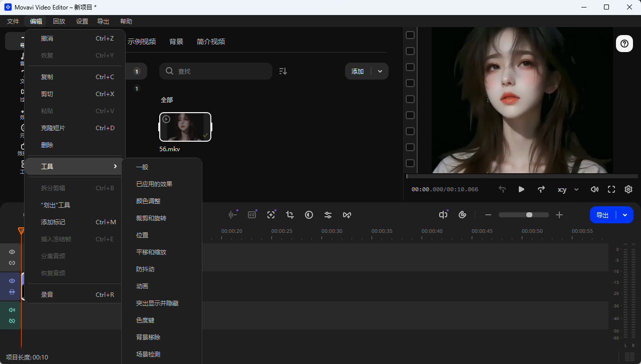This screenshot has width=641, height=364.
Task: Click the sort order icon beside search
Action: pyautogui.click(x=283, y=71)
